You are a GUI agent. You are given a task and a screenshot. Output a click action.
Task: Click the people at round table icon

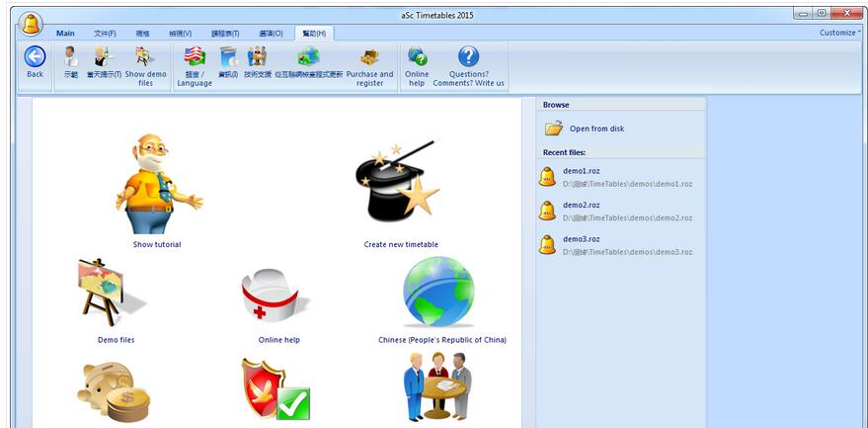coord(437,386)
